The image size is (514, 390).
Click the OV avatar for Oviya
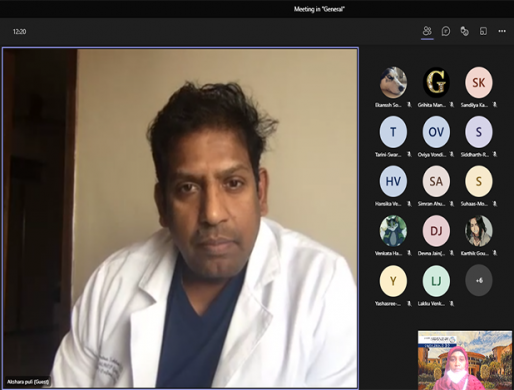click(x=436, y=132)
